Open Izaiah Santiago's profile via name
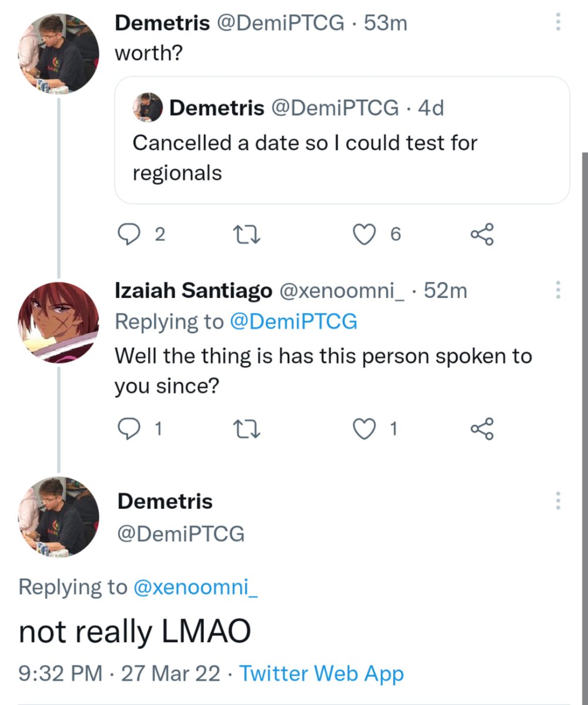 tap(193, 290)
